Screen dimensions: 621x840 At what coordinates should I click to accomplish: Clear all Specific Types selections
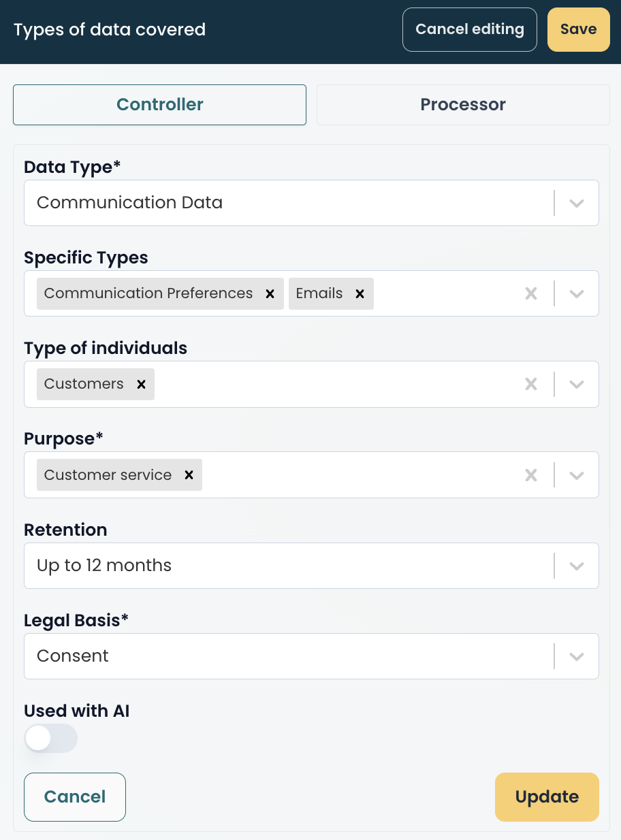pos(531,293)
